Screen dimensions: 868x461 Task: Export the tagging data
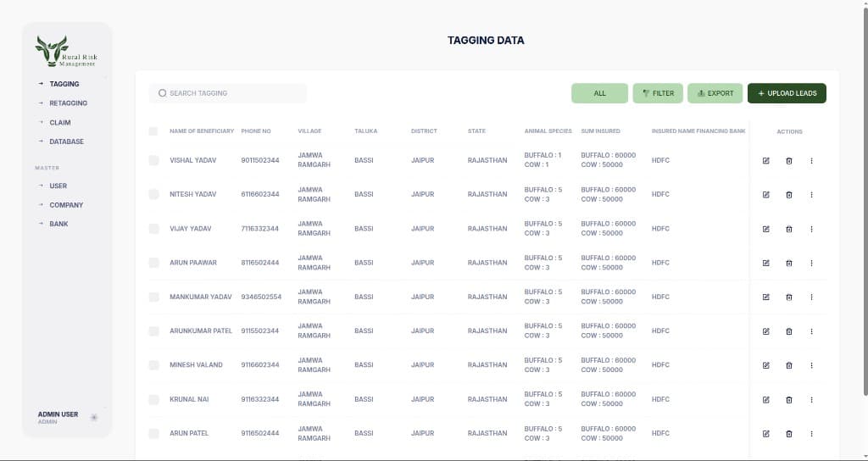coord(715,93)
